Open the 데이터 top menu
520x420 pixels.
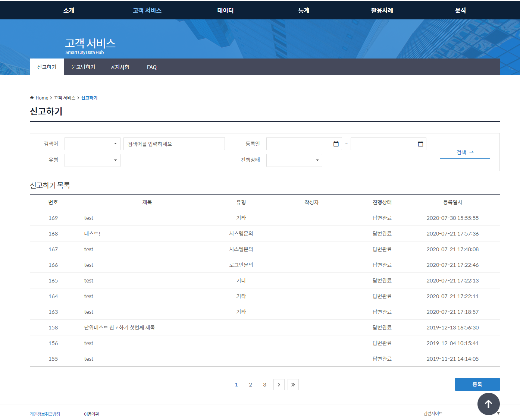[x=225, y=10]
